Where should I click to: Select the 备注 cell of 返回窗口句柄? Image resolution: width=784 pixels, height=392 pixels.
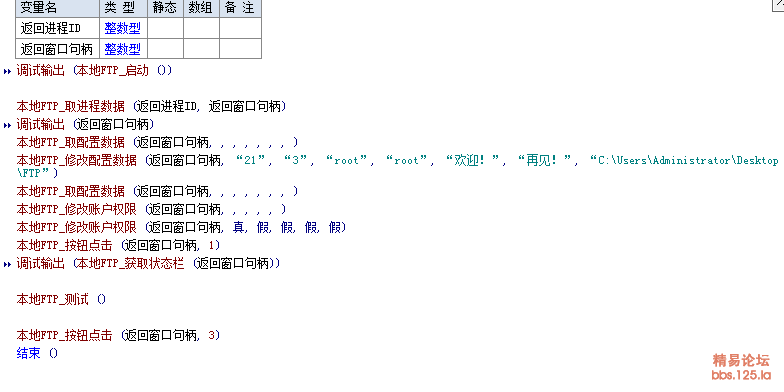pyautogui.click(x=240, y=48)
